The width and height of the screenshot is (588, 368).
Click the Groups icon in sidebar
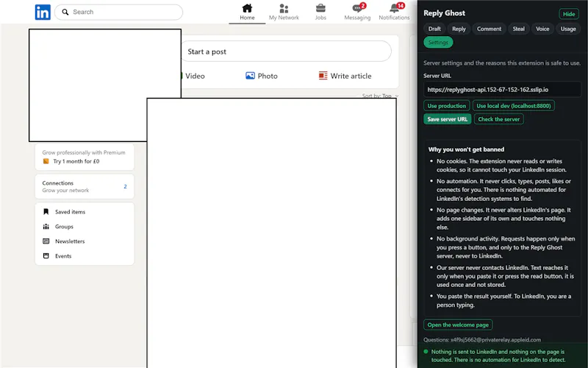coord(46,227)
